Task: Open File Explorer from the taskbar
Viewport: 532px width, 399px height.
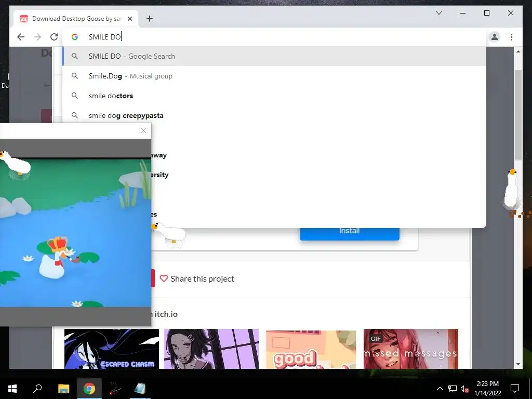Action: click(63, 389)
